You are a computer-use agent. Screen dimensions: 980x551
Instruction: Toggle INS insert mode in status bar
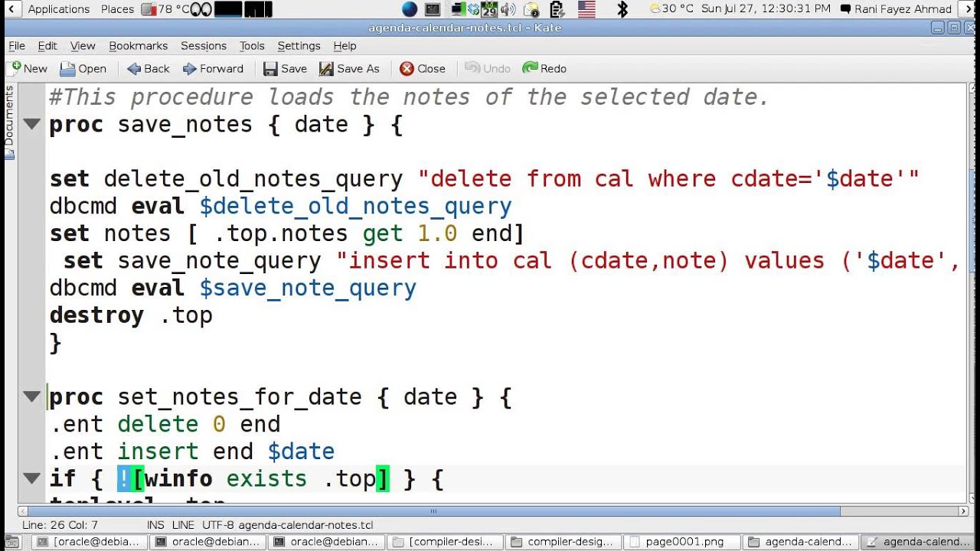(x=155, y=525)
